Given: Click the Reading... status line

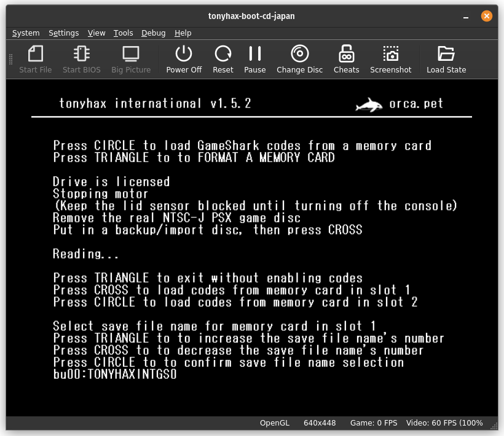Looking at the screenshot, I should pyautogui.click(x=85, y=254).
